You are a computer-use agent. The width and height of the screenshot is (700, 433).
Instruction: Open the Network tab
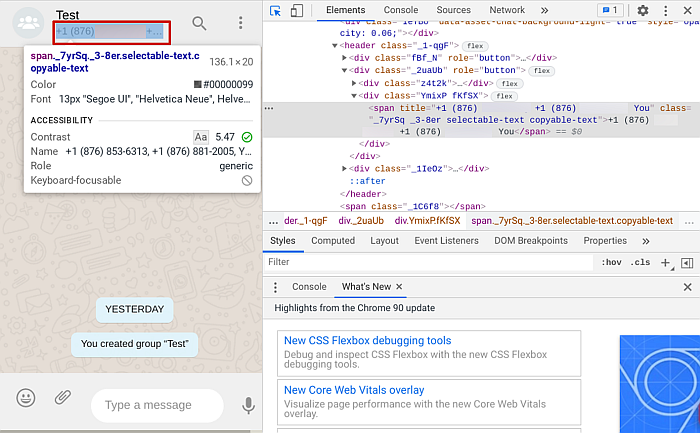[x=507, y=10]
